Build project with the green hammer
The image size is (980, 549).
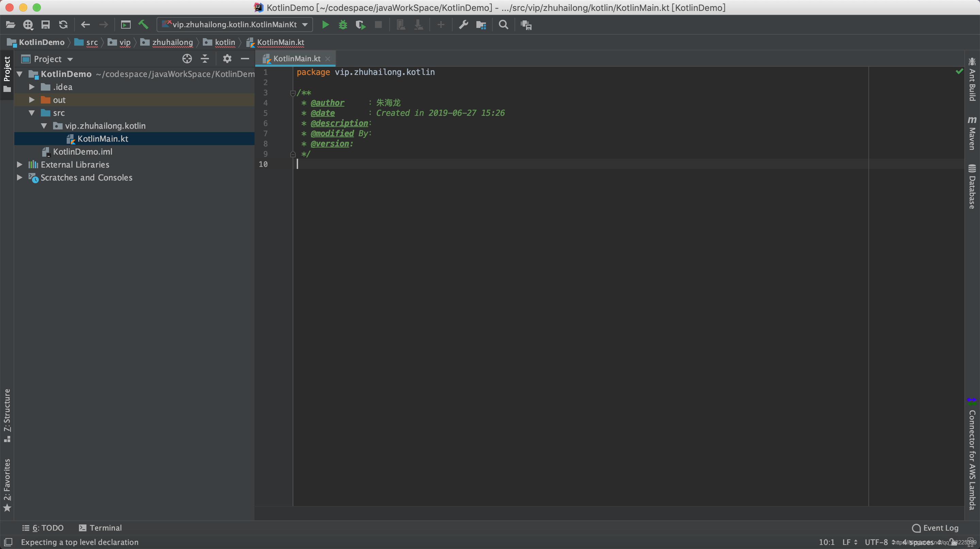coord(143,25)
